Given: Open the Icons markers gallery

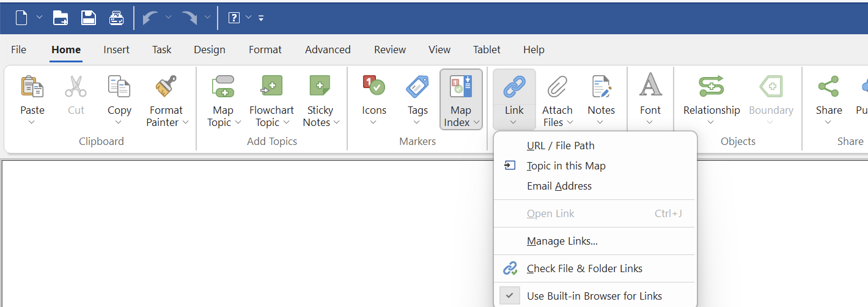Looking at the screenshot, I should point(373,87).
